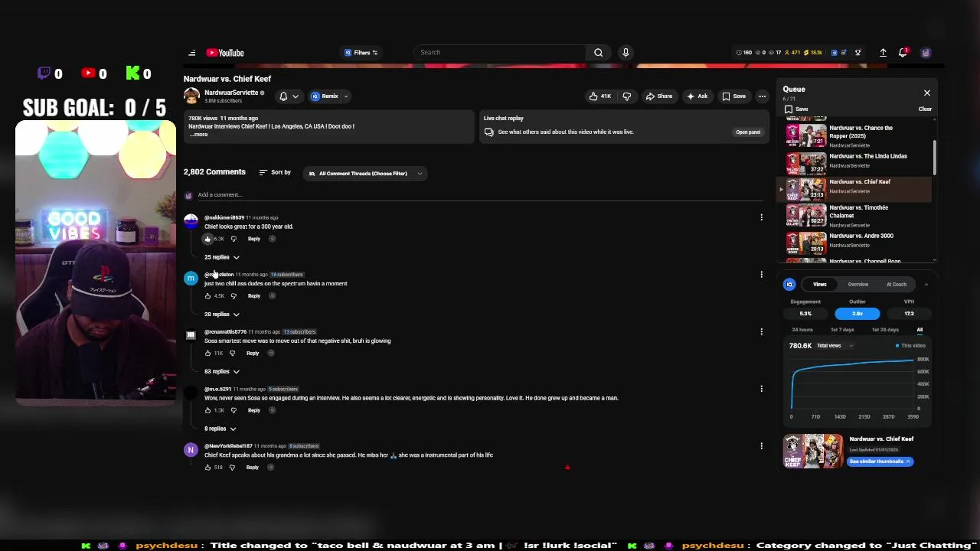Collapse the vidIQ stats panel chevron
Image resolution: width=980 pixels, height=551 pixels.
pos(926,285)
